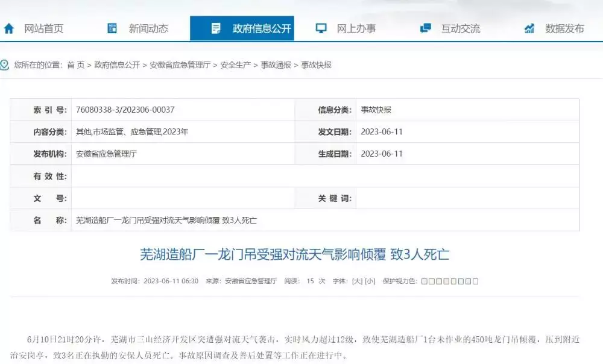
Task: Click the monitor icon beside 网上办事
Action: point(321,28)
